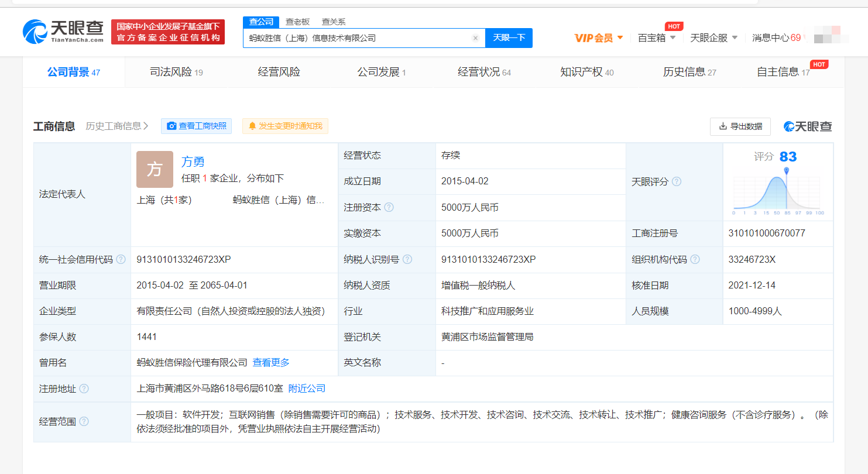Click the 蚂蚁胜信（上海）信… company link
The width and height of the screenshot is (868, 474).
click(x=279, y=200)
